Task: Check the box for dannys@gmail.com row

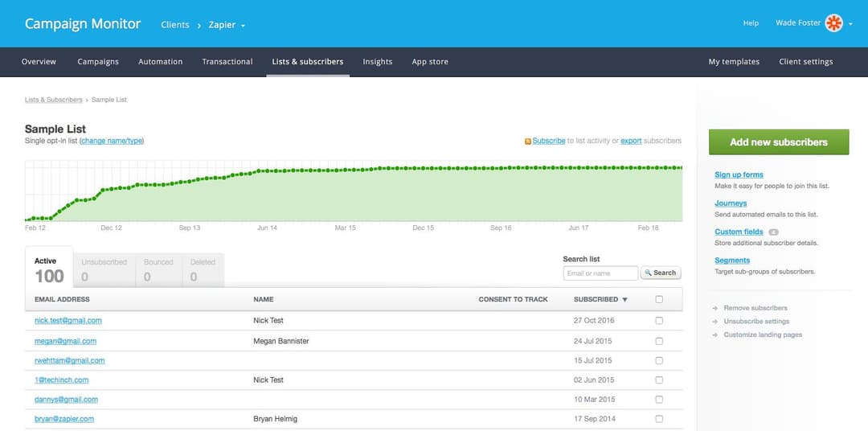Action: tap(659, 400)
